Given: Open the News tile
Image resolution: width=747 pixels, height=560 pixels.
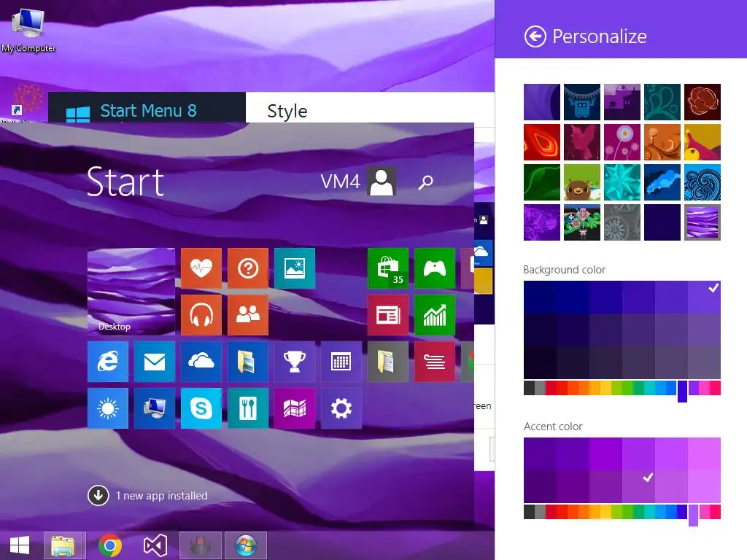Looking at the screenshot, I should (388, 315).
